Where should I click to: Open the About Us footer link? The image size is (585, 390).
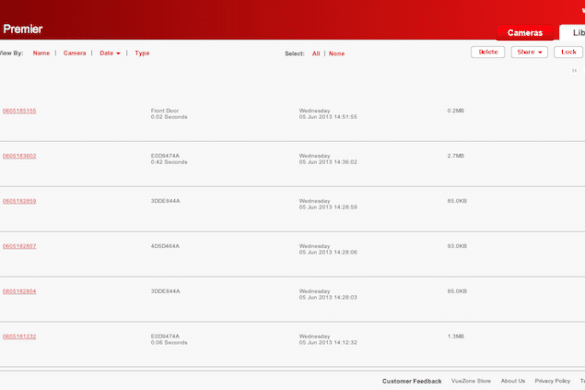pos(513,381)
